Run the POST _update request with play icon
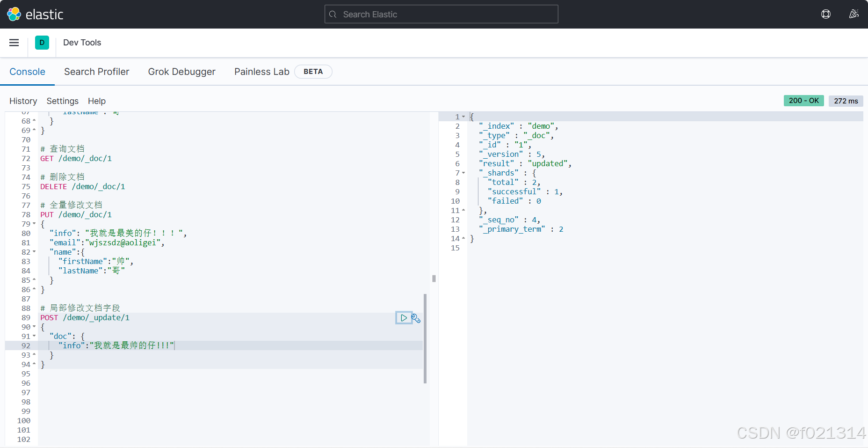Image resolution: width=868 pixels, height=448 pixels. pos(403,318)
